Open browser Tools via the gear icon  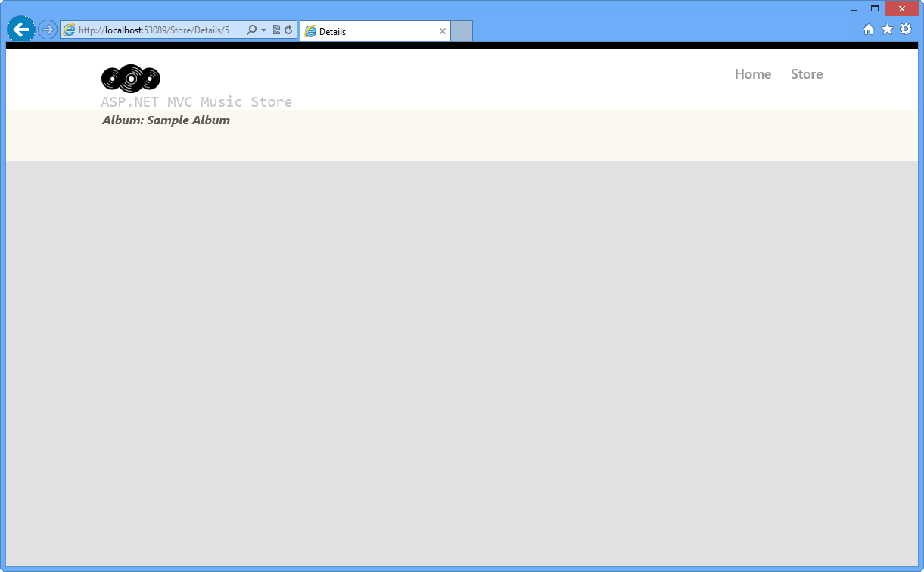pos(906,29)
